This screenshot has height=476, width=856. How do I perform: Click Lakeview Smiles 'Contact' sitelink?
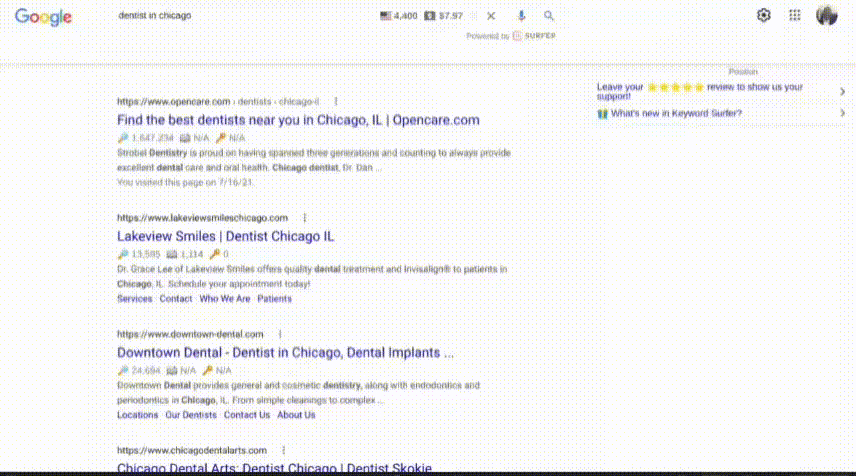176,299
